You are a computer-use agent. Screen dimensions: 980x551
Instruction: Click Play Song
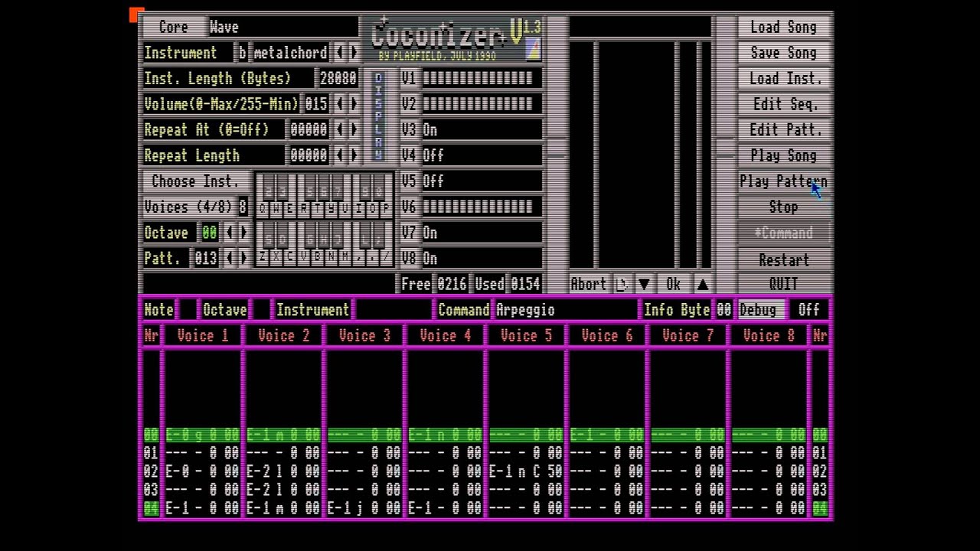pyautogui.click(x=783, y=155)
